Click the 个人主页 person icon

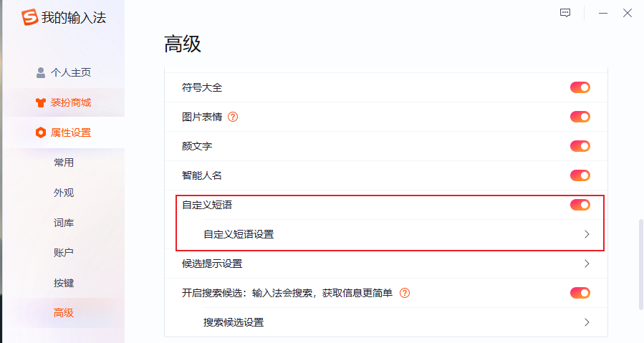pyautogui.click(x=41, y=72)
